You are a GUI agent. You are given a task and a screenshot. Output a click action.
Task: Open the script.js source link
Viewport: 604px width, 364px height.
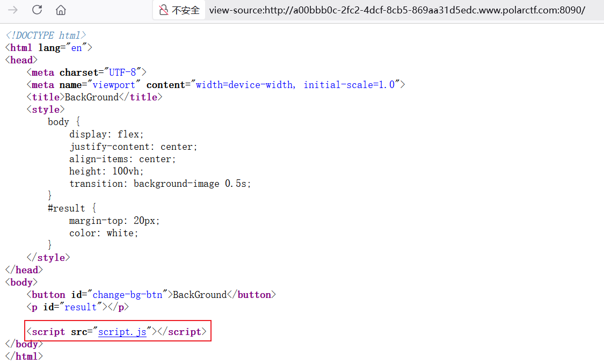coord(122,332)
